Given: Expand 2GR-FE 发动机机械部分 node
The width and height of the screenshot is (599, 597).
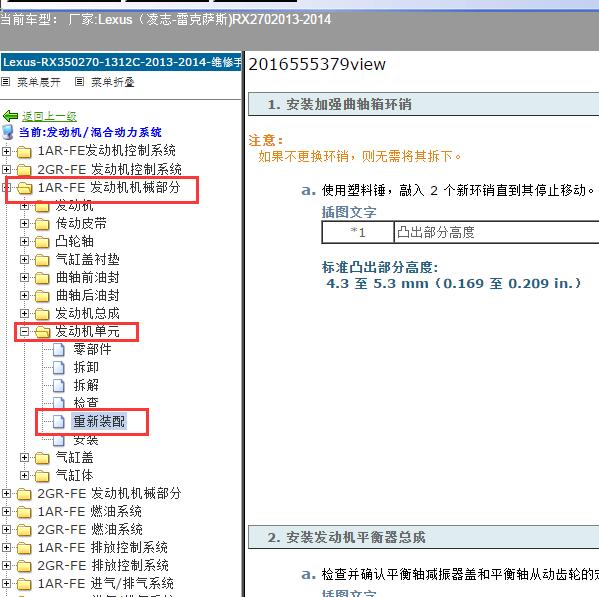Looking at the screenshot, I should tap(6, 493).
